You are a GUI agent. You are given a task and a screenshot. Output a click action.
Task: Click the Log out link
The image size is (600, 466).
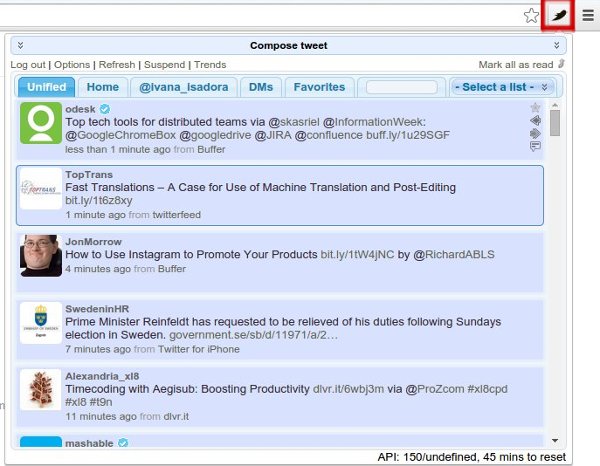28,64
